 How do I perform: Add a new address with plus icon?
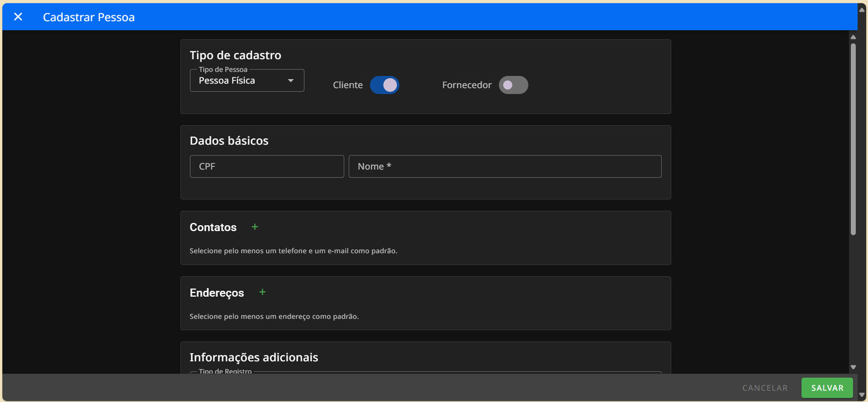pyautogui.click(x=262, y=292)
